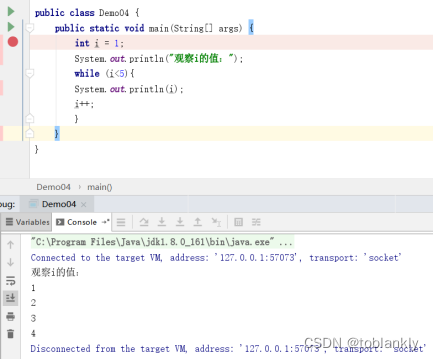The height and width of the screenshot is (360, 434).
Task: Click the println line containing "观察i的值:"
Action: (x=159, y=59)
